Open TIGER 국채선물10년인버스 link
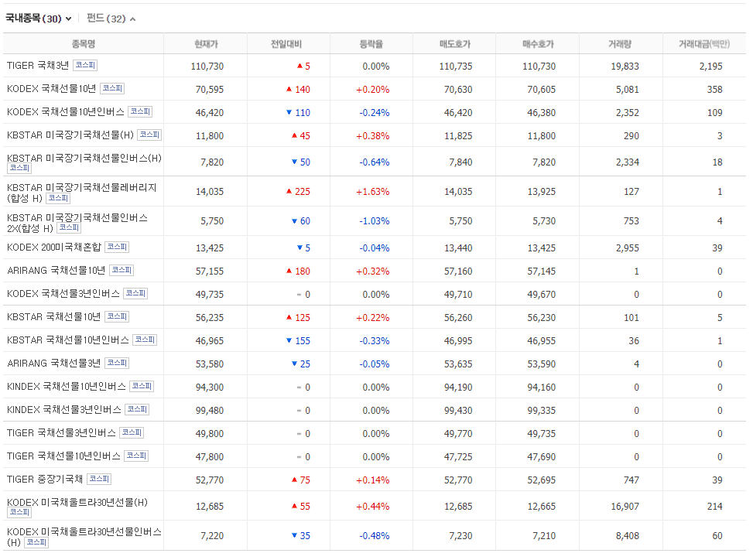This screenshot has width=753, height=560. coord(63,456)
